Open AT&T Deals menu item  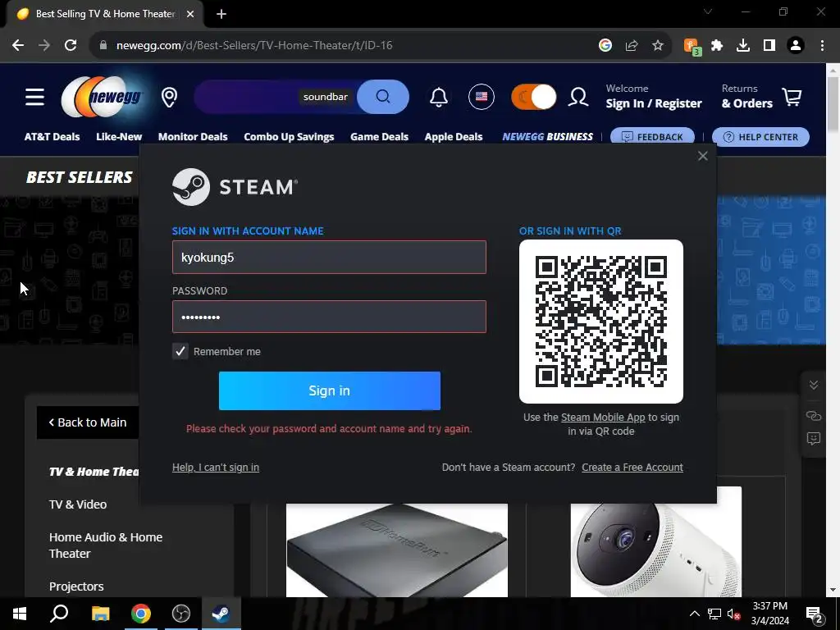click(x=52, y=137)
